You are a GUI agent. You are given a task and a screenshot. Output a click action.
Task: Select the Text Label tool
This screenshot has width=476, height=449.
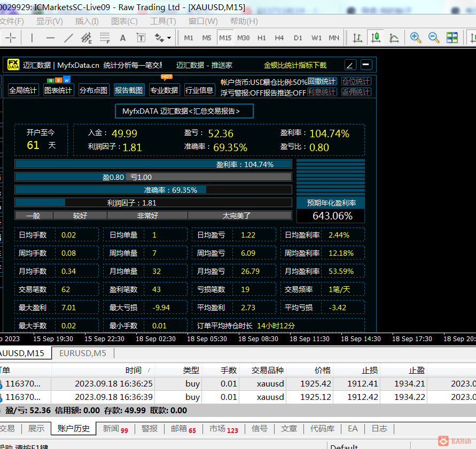[141, 38]
